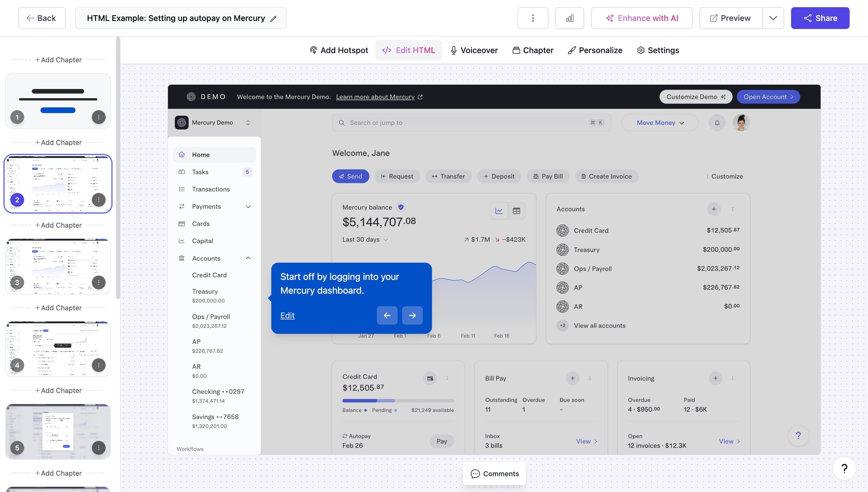Open three-dot menu in Credit Card widget
The height and width of the screenshot is (492, 868).
coord(447,378)
